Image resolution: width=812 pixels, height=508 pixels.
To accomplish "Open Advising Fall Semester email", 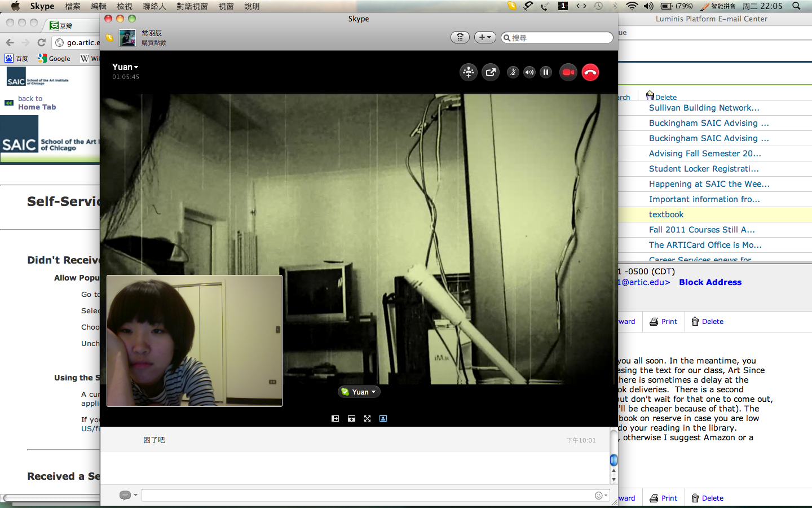I will pyautogui.click(x=705, y=154).
